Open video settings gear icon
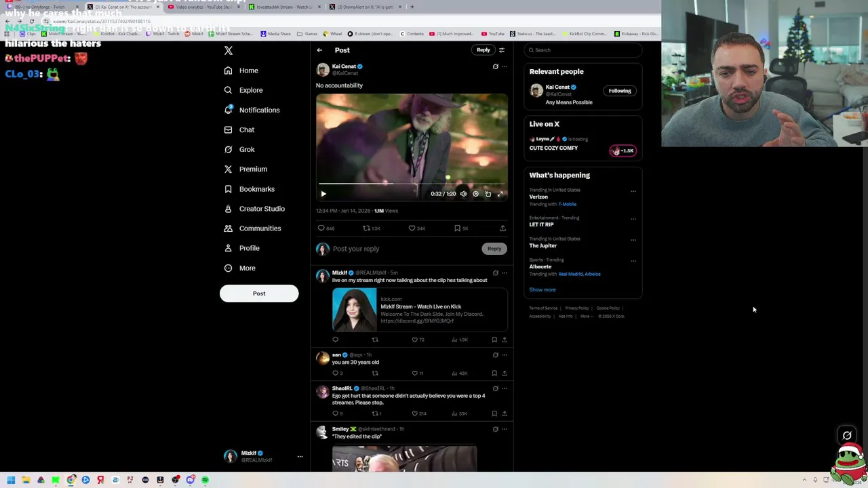868x488 pixels. pyautogui.click(x=475, y=194)
